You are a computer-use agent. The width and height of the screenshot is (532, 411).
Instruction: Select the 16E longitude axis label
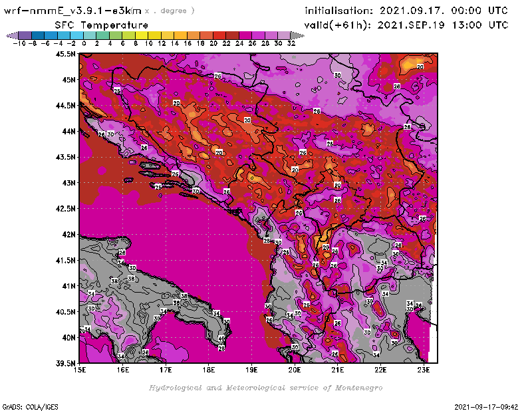pyautogui.click(x=123, y=370)
